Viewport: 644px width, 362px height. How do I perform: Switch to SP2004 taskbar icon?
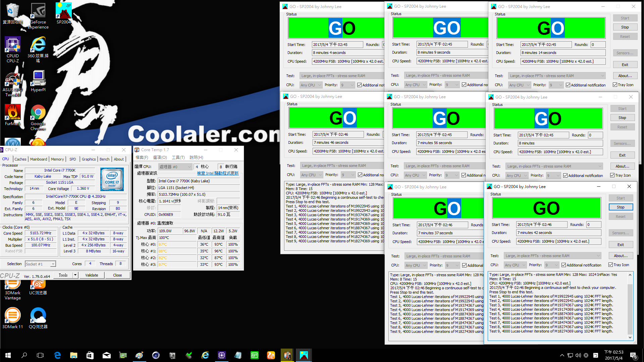coord(304,355)
